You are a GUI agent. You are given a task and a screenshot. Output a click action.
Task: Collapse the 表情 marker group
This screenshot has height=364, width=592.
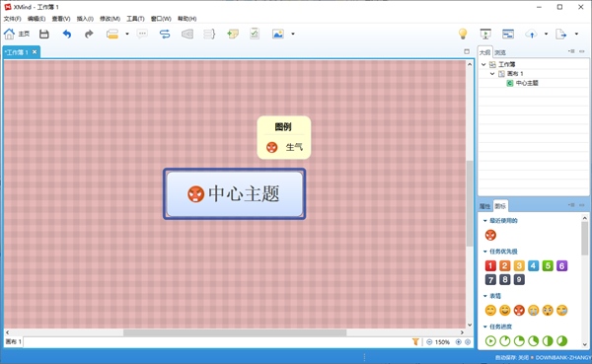[485, 296]
